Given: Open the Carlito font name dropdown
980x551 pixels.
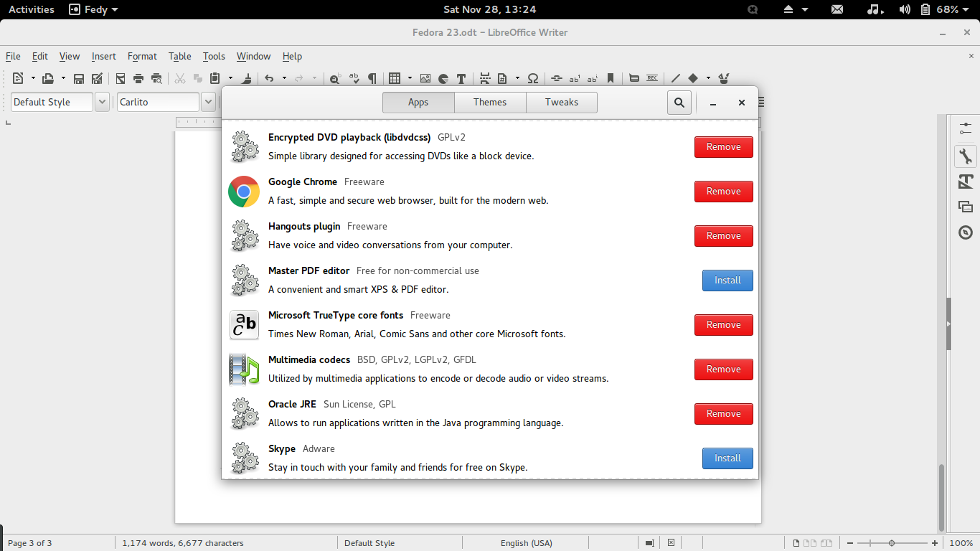Looking at the screenshot, I should tap(208, 102).
